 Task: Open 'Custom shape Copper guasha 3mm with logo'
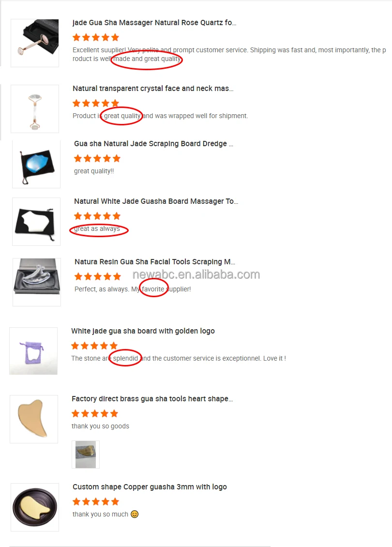pos(150,487)
